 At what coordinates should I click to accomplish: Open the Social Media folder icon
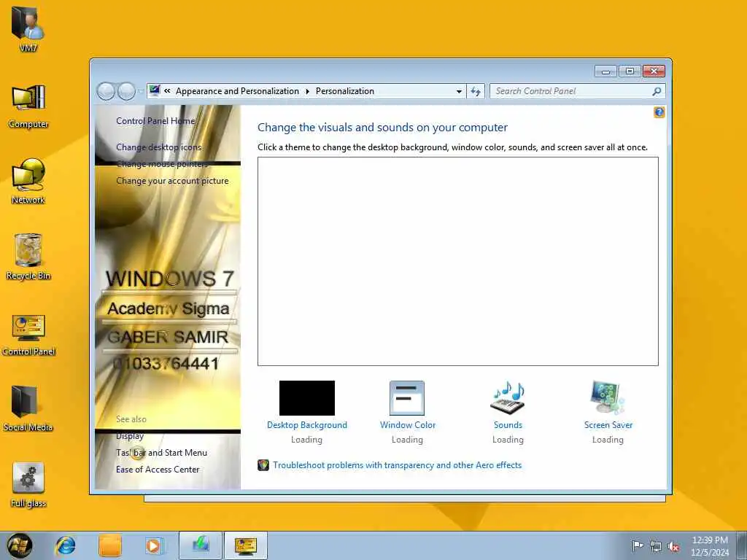(28, 408)
